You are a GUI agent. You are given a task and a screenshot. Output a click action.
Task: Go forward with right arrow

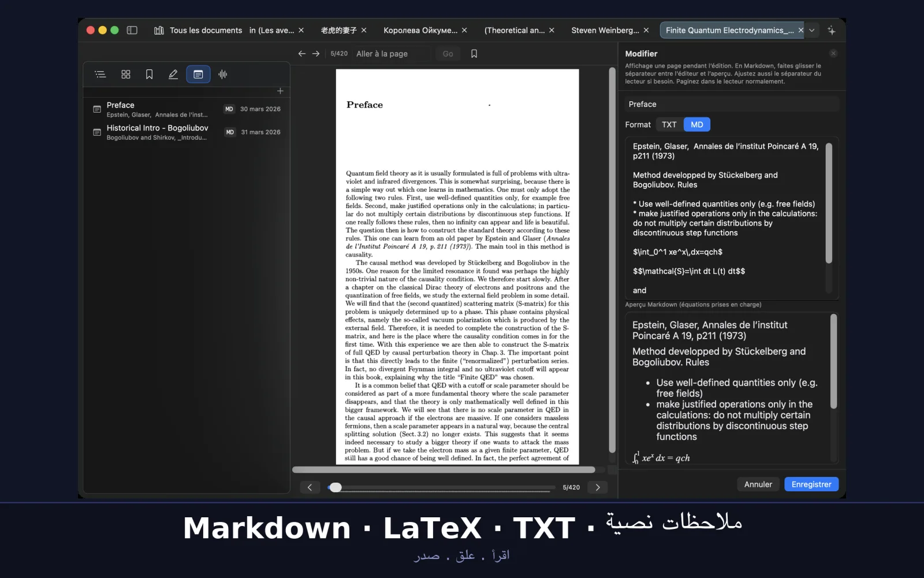[316, 53]
